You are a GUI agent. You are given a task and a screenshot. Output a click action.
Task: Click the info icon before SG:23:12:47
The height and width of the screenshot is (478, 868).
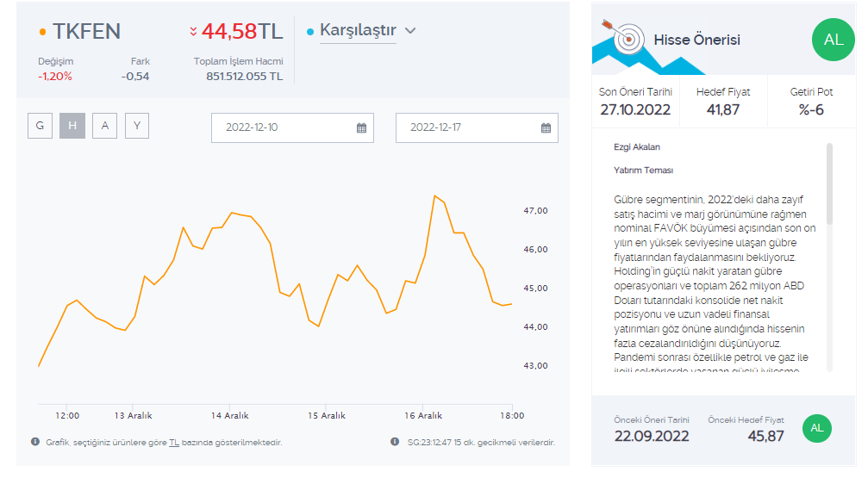point(395,442)
